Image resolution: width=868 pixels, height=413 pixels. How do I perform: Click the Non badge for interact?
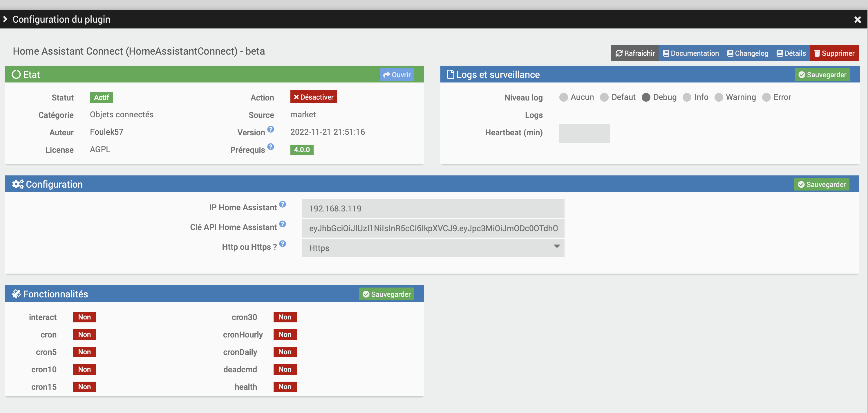85,317
